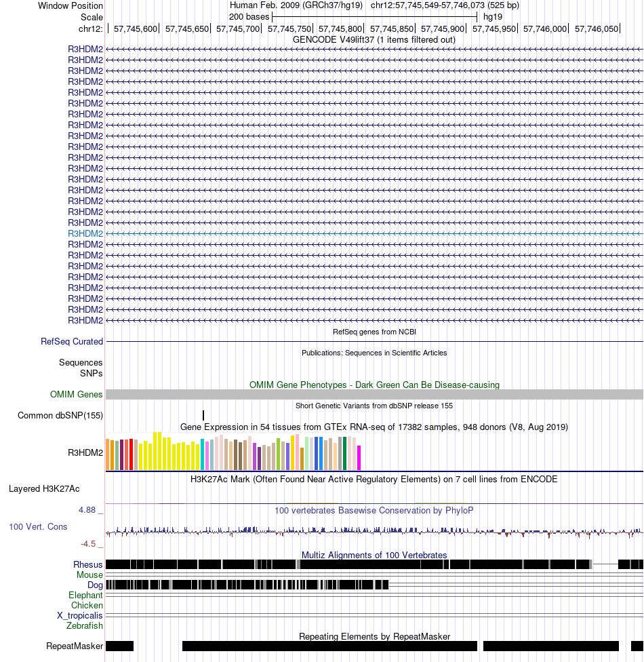Click the 4.88 PhyloP upper scale value
644x662 pixels.
87,510
